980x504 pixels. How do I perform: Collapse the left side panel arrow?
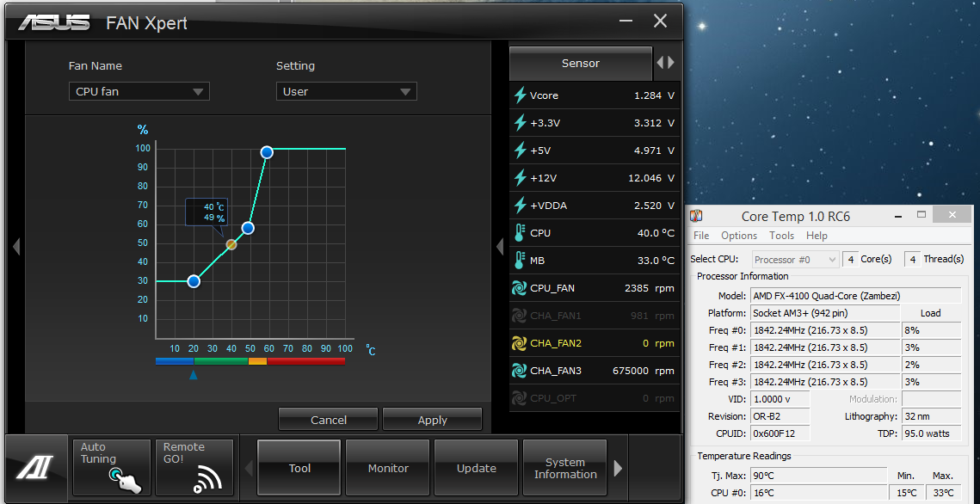coord(16,247)
